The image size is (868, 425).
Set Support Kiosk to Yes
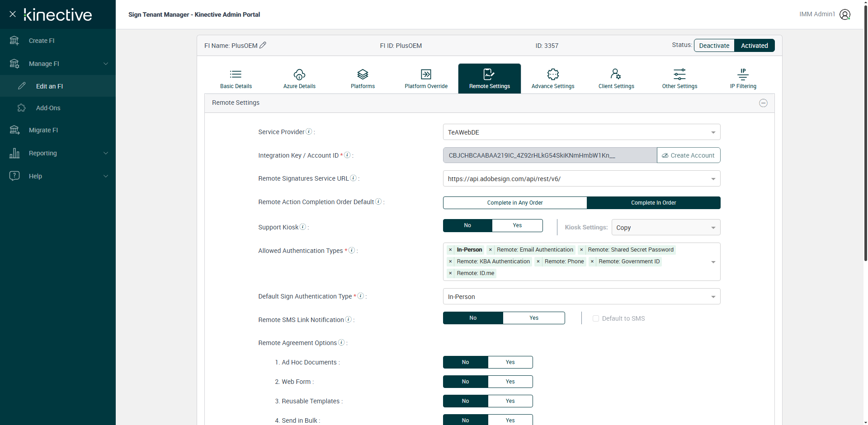point(517,225)
